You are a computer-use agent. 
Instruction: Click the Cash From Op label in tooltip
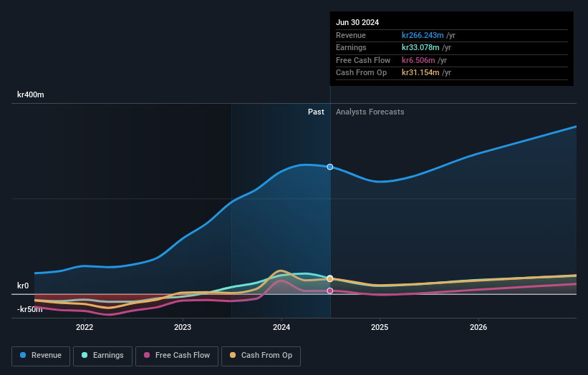click(x=361, y=73)
